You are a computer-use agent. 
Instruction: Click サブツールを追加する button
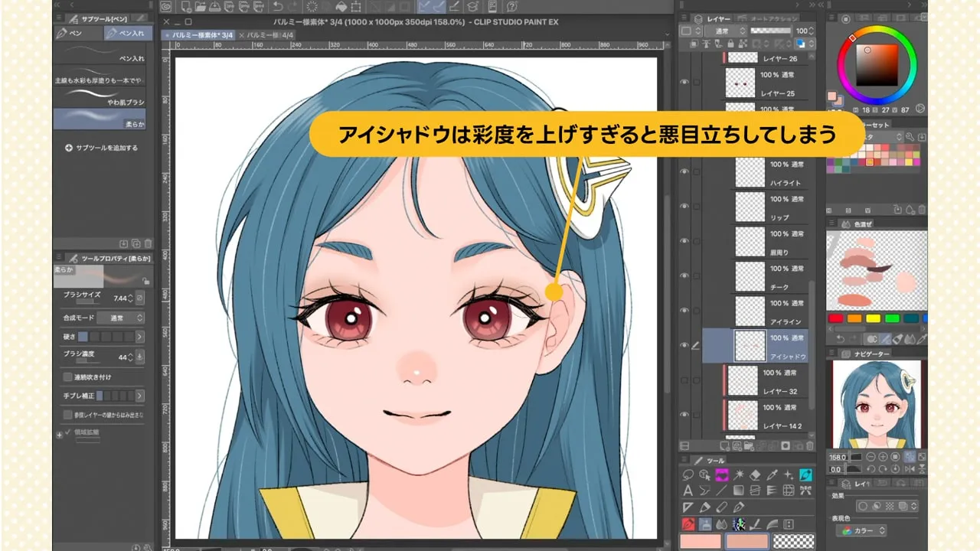point(101,148)
